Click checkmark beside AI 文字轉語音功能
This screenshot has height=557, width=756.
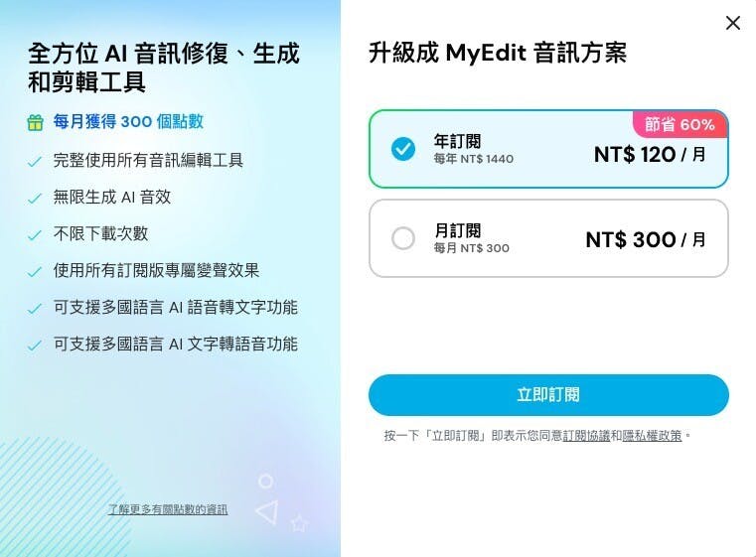[35, 346]
